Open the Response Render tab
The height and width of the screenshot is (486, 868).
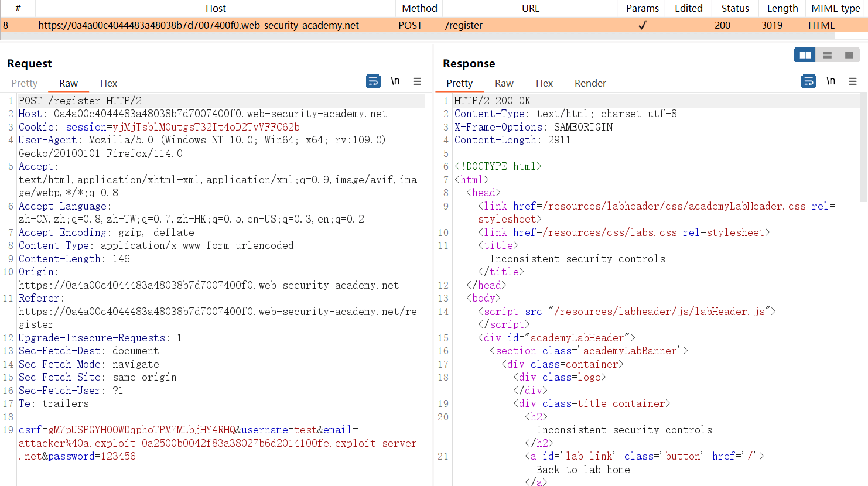point(590,83)
